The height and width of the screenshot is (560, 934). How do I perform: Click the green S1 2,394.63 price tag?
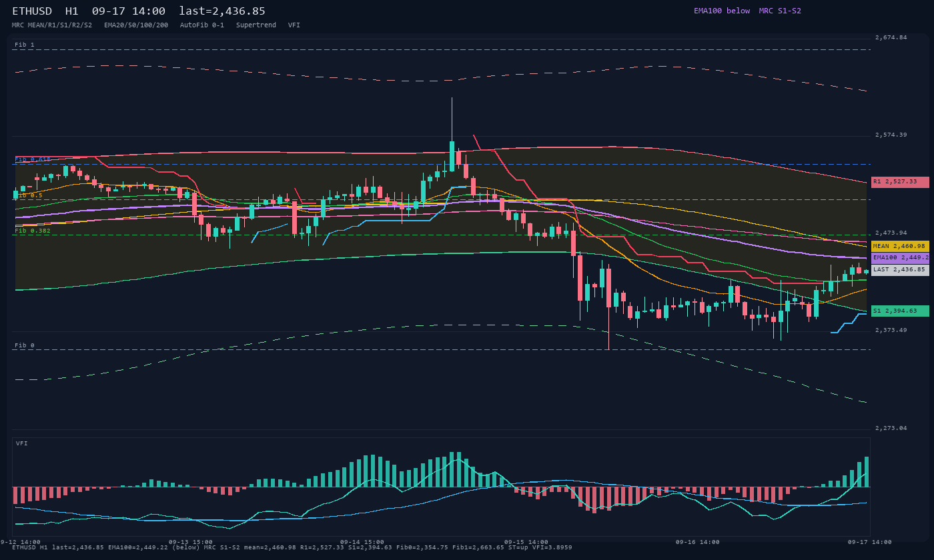(x=900, y=311)
